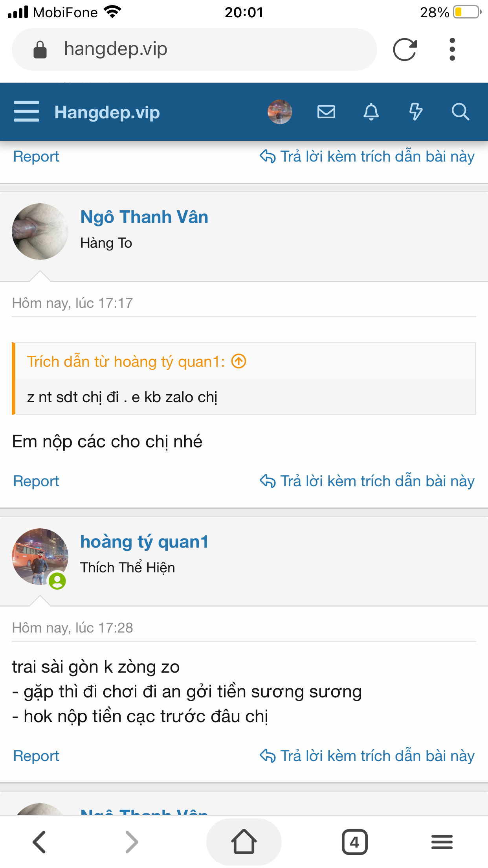Jump to the original quoted post arrow
The width and height of the screenshot is (488, 868).
[238, 361]
